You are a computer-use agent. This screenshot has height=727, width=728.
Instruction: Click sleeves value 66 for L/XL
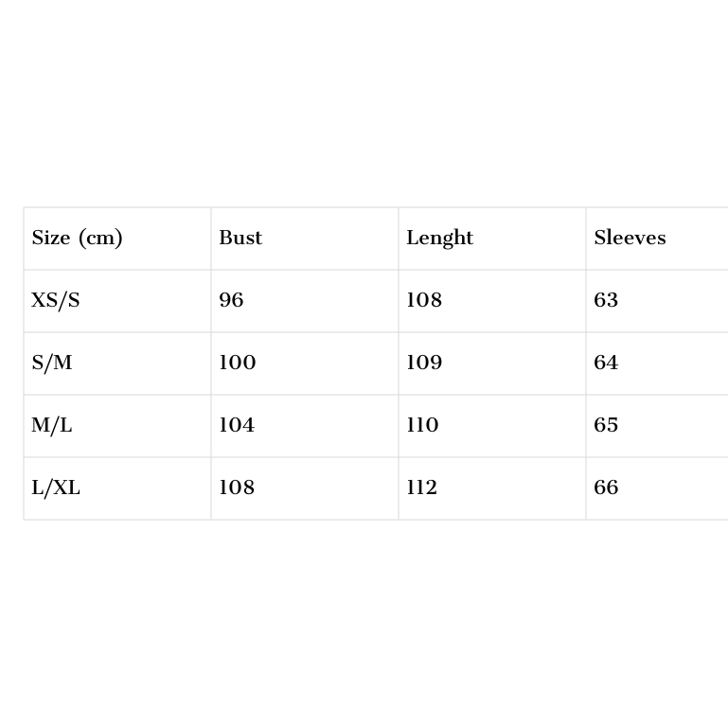606,488
